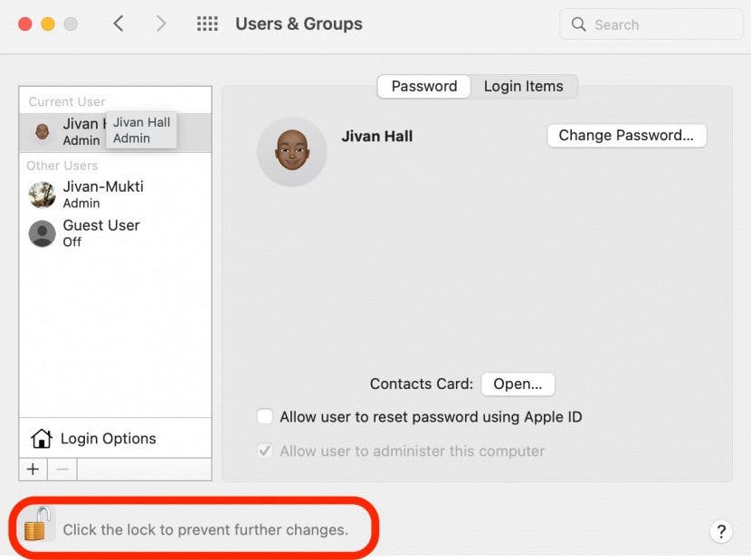Switch to the Login Items tab
The image size is (751, 560).
524,86
